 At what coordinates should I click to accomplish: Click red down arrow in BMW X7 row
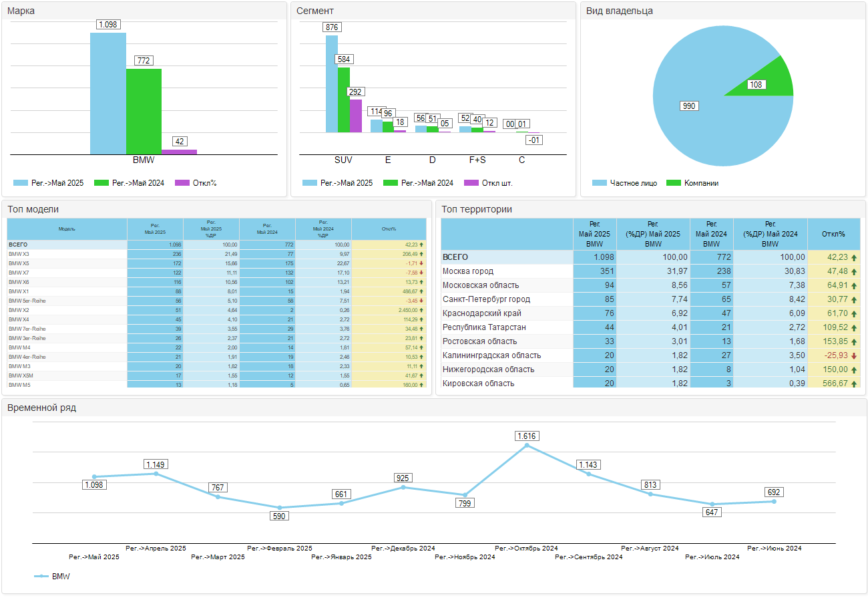pyautogui.click(x=421, y=273)
